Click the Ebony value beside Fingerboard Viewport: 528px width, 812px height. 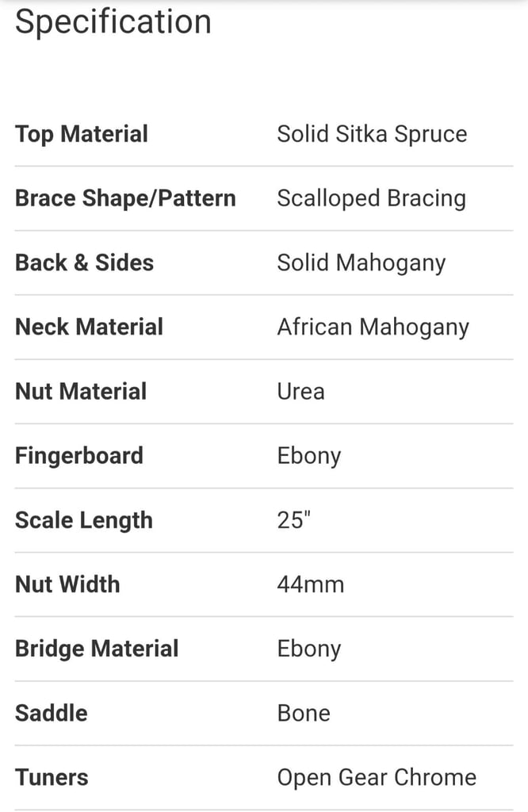coord(309,456)
